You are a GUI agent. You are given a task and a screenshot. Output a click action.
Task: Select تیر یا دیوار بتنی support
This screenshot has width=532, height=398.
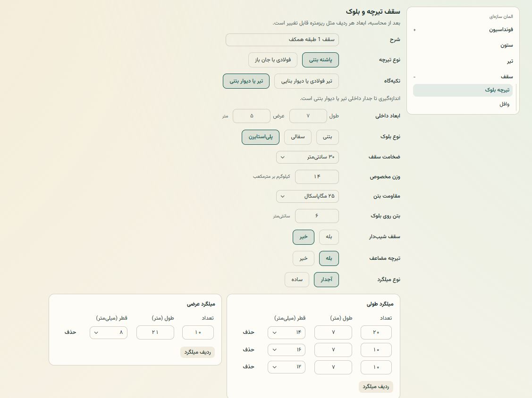pyautogui.click(x=246, y=82)
